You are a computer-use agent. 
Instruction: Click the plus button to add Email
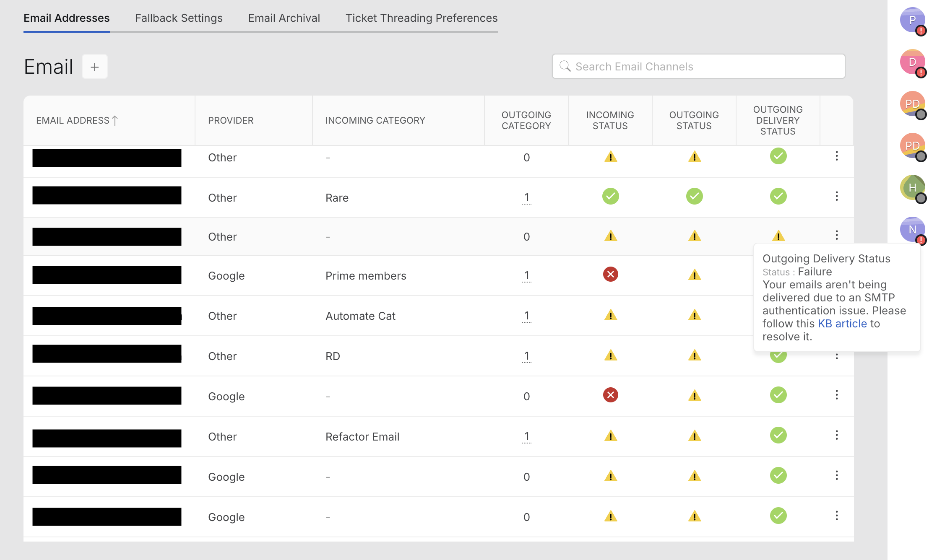(95, 67)
